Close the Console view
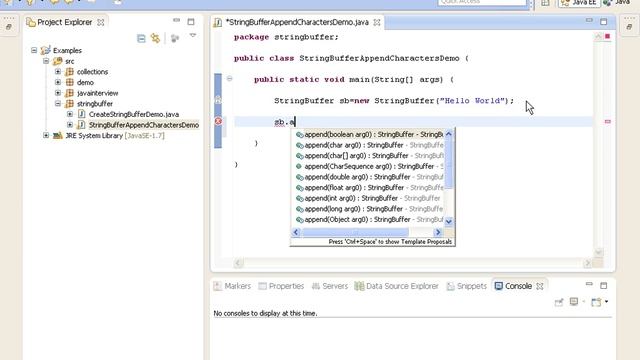Viewport: 640px width, 360px height. click(x=540, y=287)
